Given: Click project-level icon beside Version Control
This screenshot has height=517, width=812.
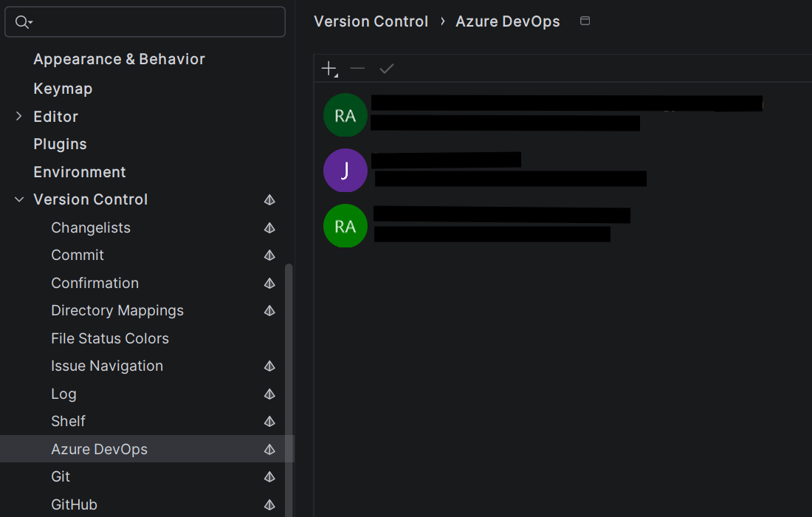Looking at the screenshot, I should point(269,200).
